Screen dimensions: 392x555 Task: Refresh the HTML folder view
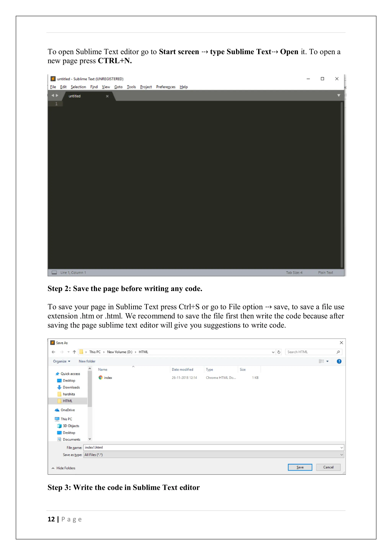pos(279,352)
